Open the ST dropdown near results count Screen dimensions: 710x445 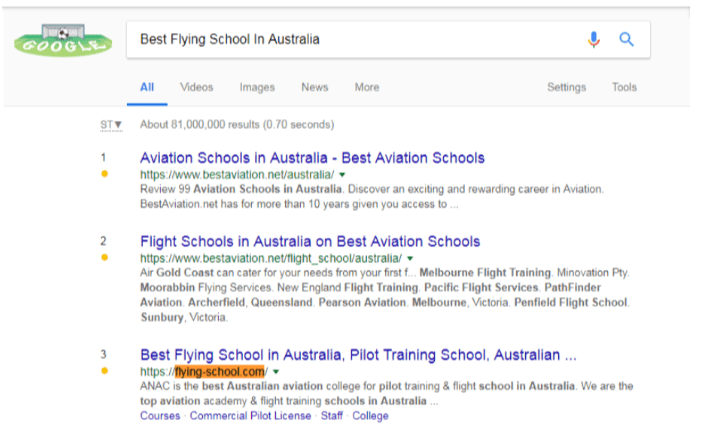[111, 124]
